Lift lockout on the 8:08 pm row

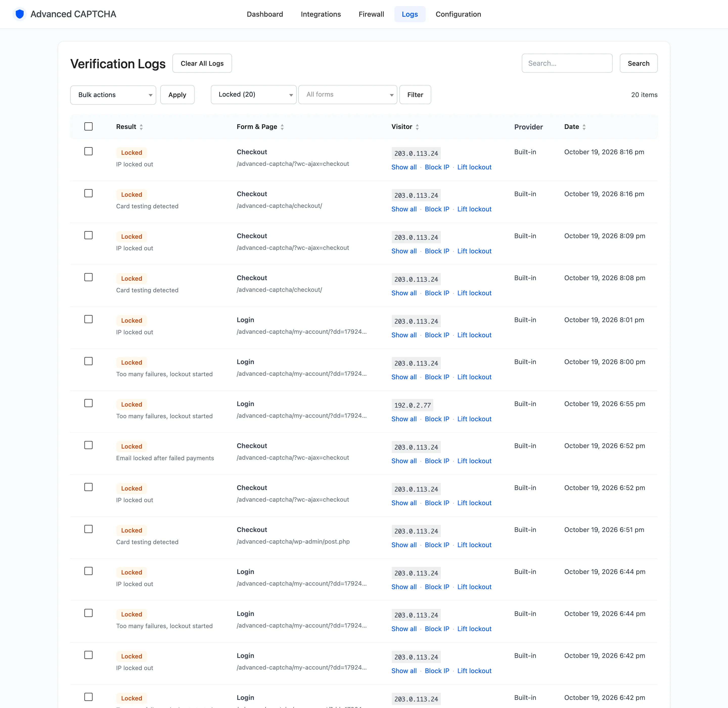click(x=474, y=293)
